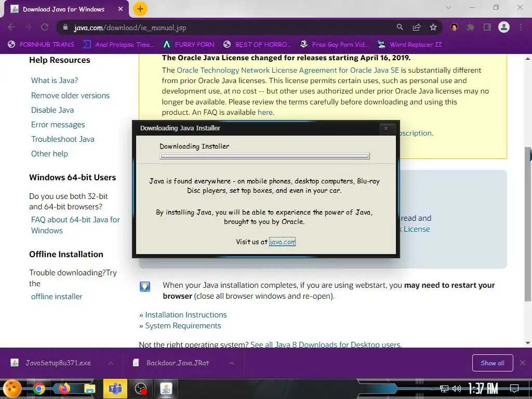Open Oracle Technology Network License Agreement link
Viewport: 532px width, 399px height.
click(288, 70)
